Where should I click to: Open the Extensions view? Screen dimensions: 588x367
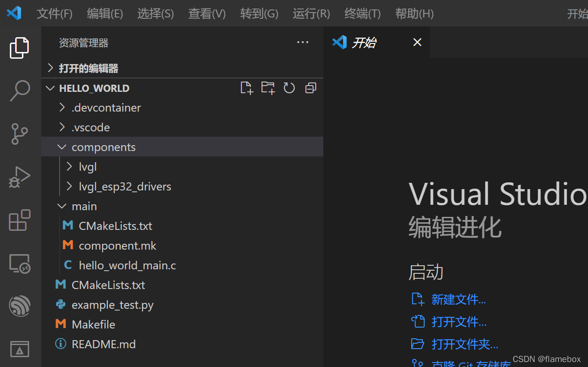coord(20,220)
